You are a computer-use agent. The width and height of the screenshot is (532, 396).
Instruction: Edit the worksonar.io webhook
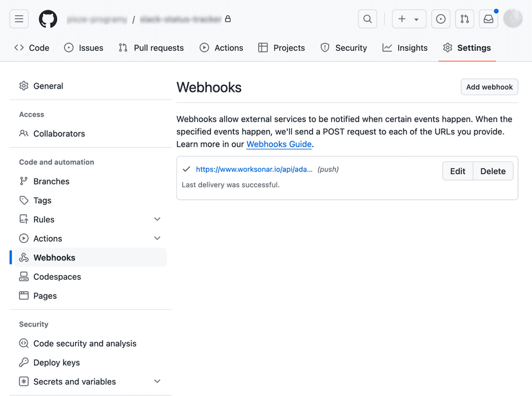click(457, 171)
